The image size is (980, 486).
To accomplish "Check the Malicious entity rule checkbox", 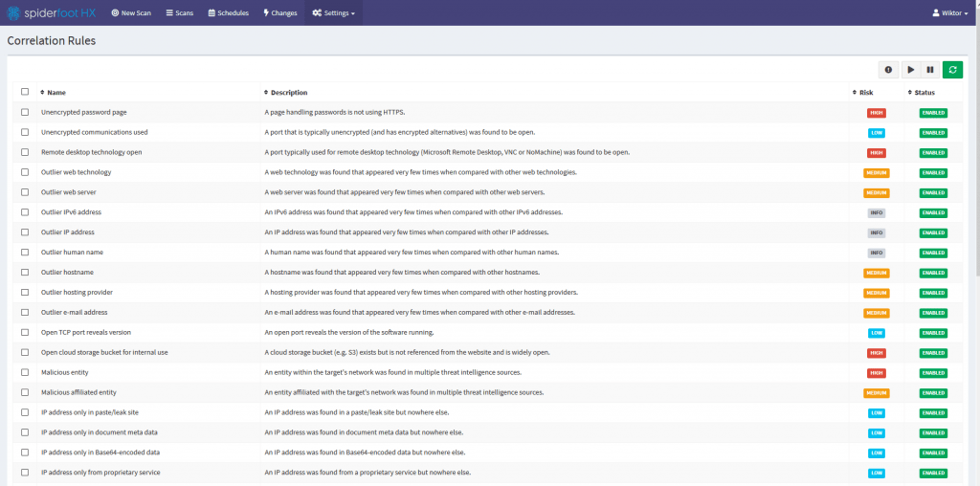I will pos(25,372).
